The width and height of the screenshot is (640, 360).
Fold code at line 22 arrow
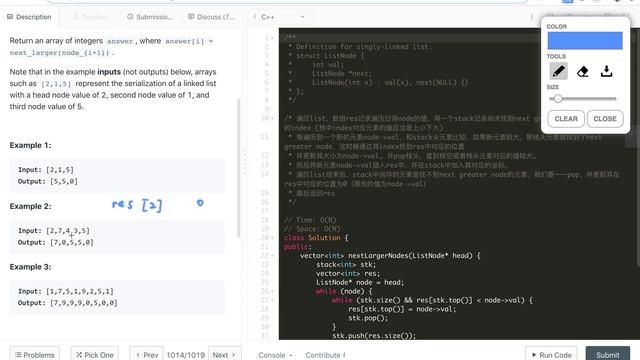tap(272, 256)
